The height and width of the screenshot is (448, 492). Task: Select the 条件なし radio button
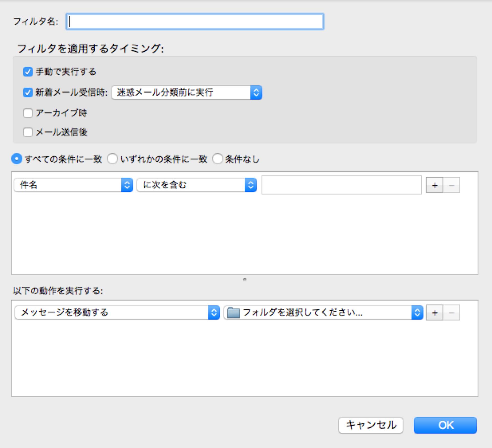[x=217, y=159]
